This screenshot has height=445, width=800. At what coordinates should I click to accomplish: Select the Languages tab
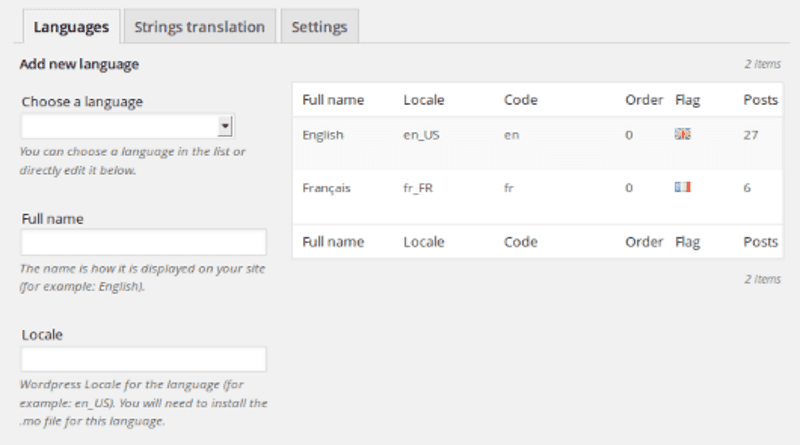pyautogui.click(x=71, y=27)
